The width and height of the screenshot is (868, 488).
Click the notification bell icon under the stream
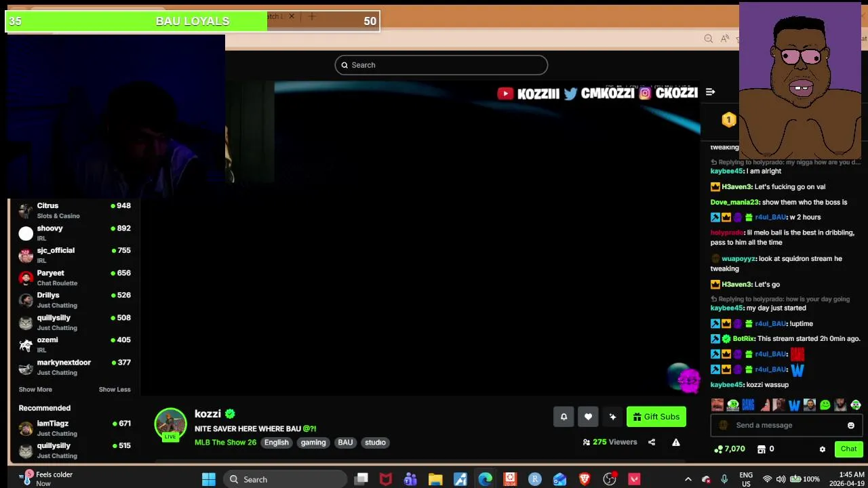tap(564, 417)
